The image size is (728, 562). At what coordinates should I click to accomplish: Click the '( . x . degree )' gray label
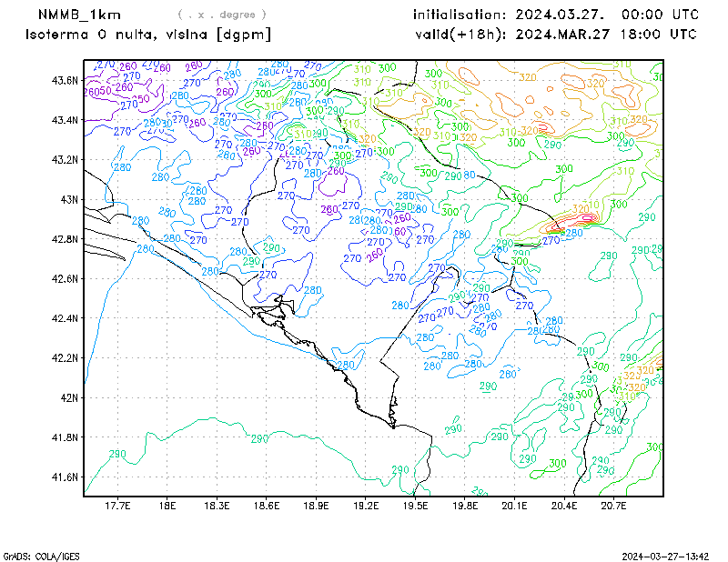click(x=222, y=15)
